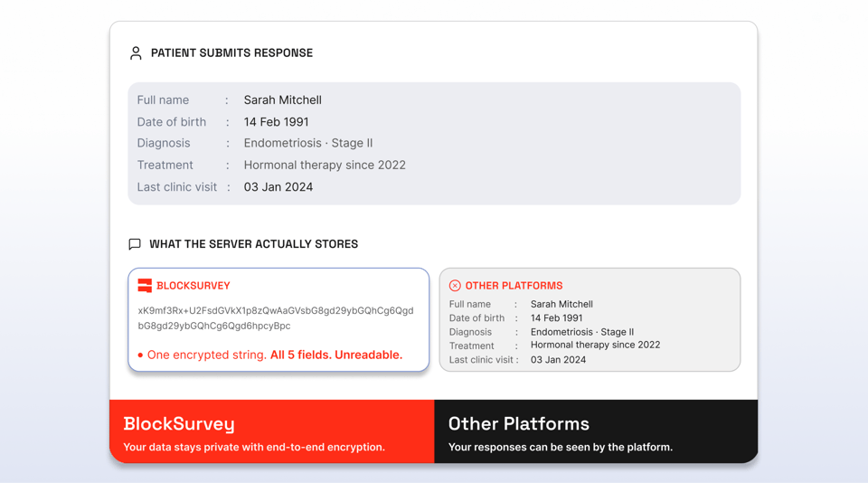Click the patient person icon

[x=136, y=53]
